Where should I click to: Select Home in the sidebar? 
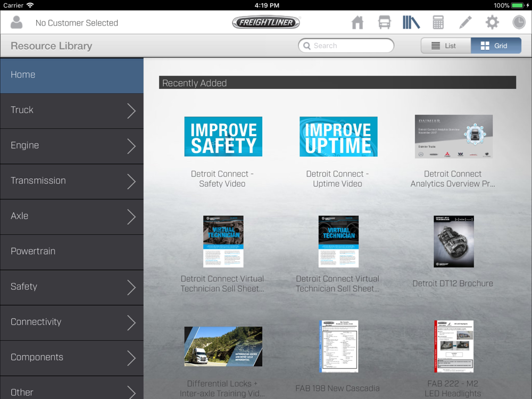coord(72,75)
